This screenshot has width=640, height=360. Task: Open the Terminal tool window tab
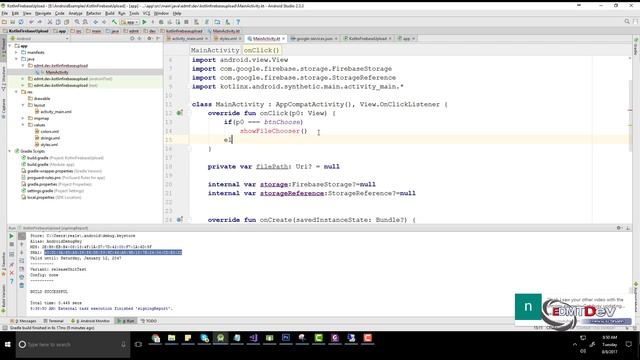(53, 321)
